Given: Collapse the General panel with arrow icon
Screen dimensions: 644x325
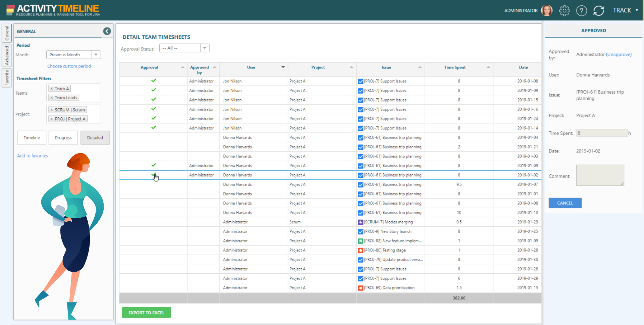Looking at the screenshot, I should [107, 31].
